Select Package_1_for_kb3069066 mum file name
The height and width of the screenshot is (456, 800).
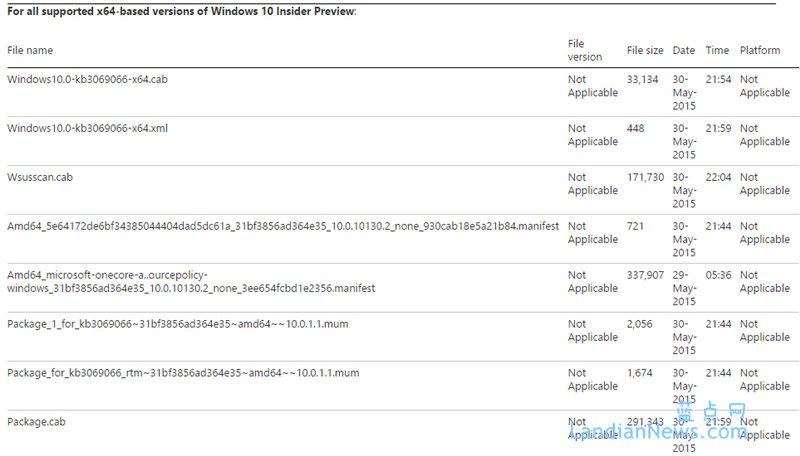(177, 324)
